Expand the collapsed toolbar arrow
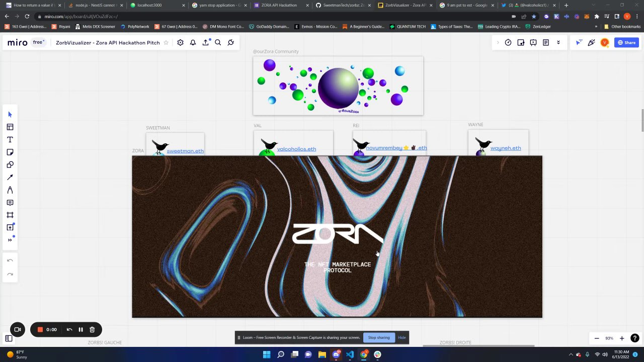The width and height of the screenshot is (644, 362). tap(498, 43)
